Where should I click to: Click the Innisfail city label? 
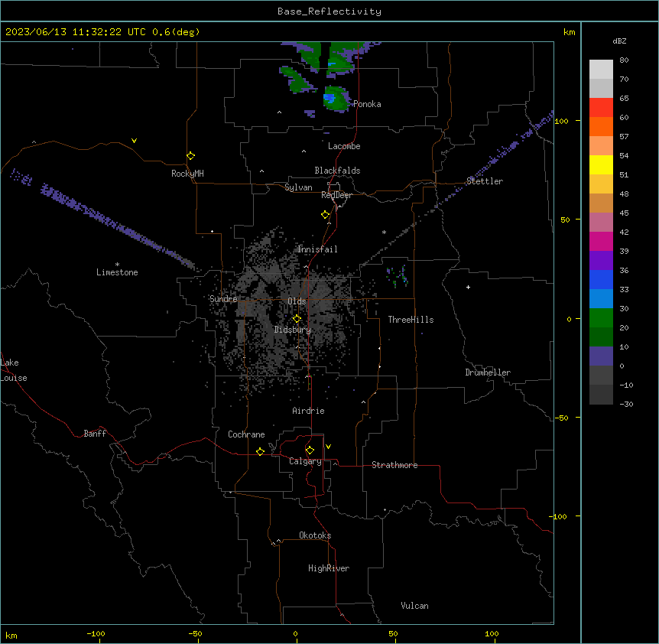(317, 249)
